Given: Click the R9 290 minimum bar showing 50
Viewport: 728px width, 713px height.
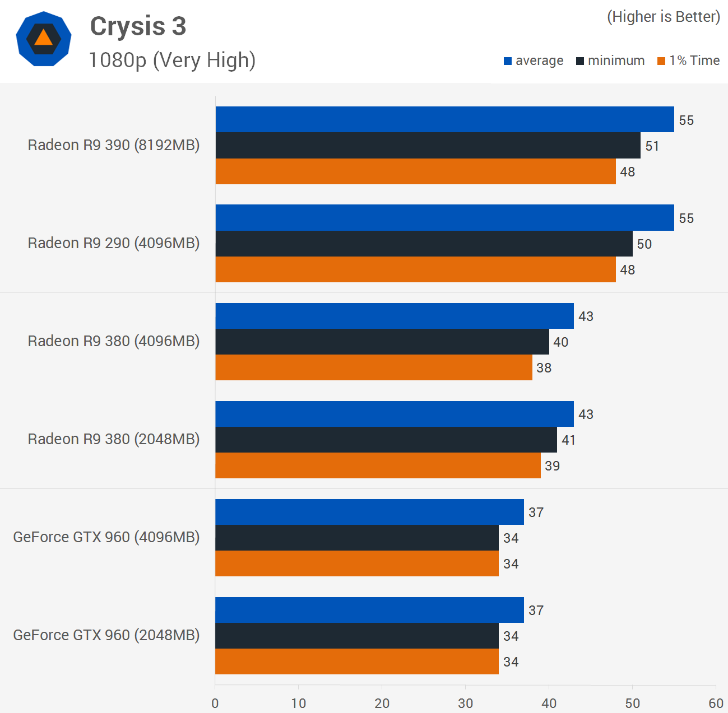Looking at the screenshot, I should 424,244.
